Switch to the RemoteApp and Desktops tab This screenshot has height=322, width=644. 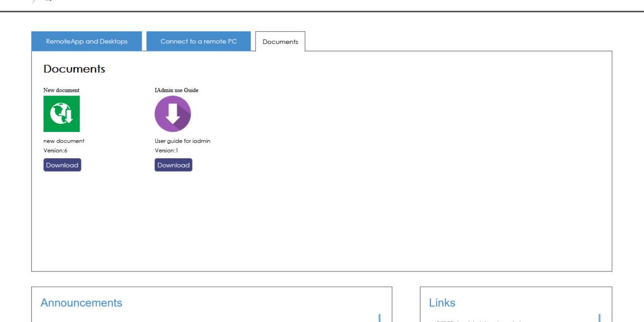click(86, 41)
